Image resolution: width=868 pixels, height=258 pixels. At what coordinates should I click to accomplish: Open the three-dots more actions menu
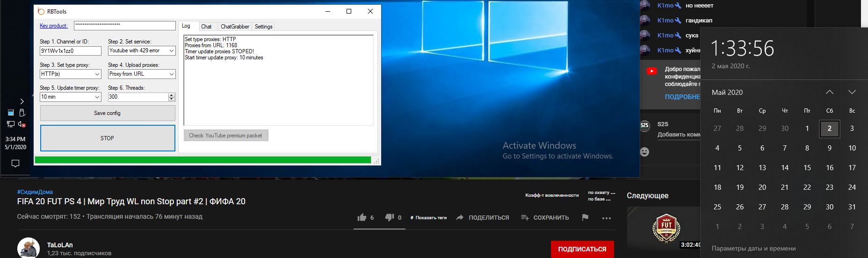pos(607,218)
